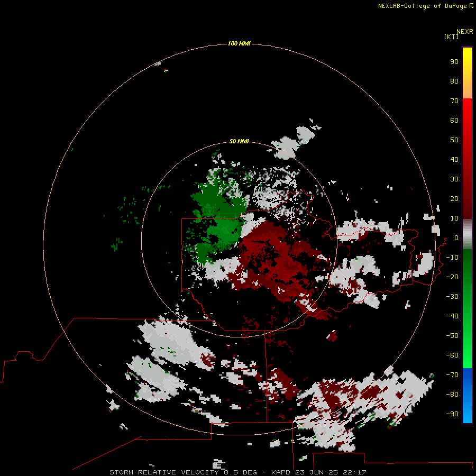Click the yellow top segment of the color bar
476x476 pixels.
pyautogui.click(x=467, y=73)
